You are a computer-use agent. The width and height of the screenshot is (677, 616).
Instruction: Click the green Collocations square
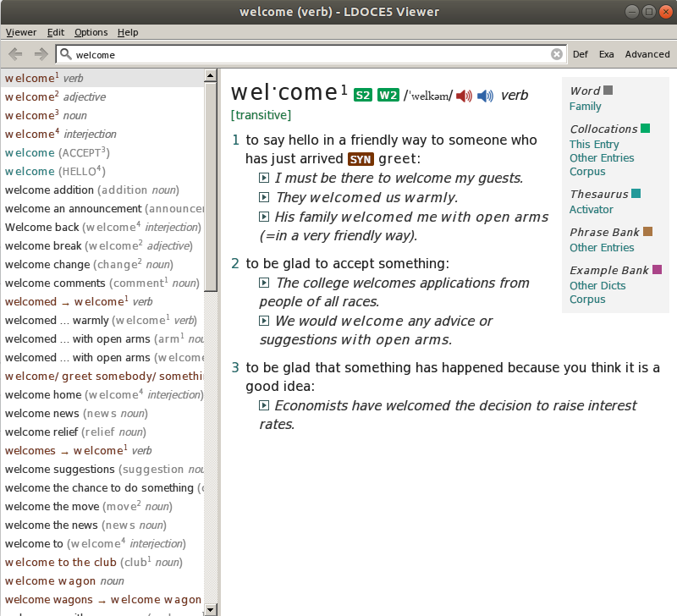pyautogui.click(x=646, y=129)
